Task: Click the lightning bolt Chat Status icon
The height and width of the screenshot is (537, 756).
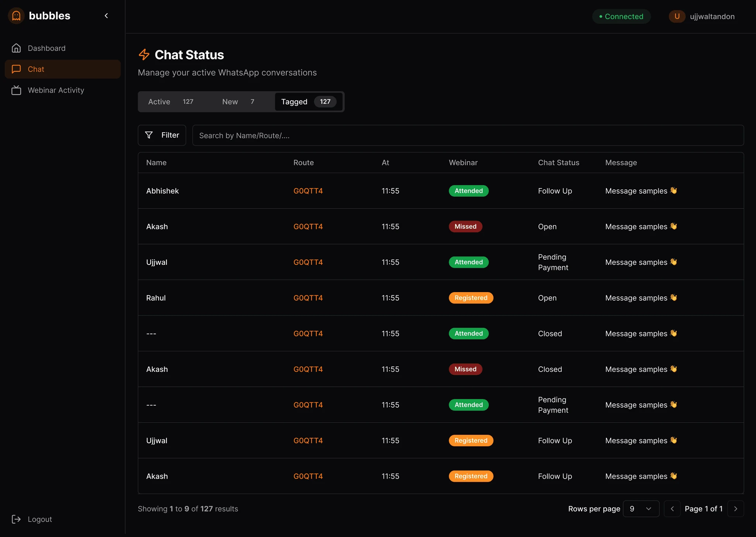Action: (144, 55)
